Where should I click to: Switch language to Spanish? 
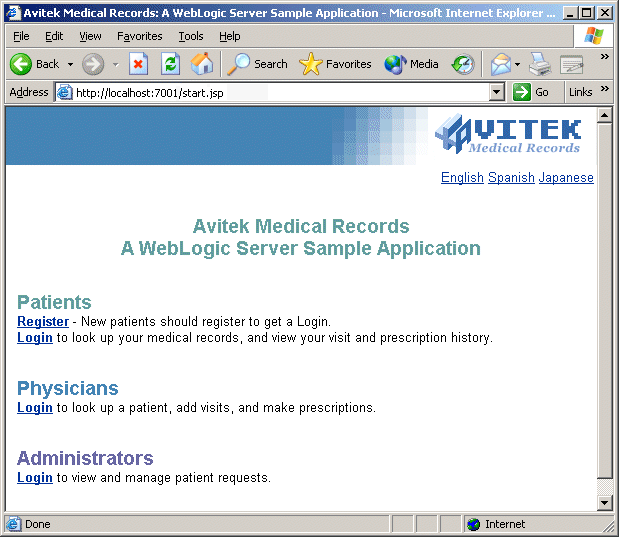(511, 178)
